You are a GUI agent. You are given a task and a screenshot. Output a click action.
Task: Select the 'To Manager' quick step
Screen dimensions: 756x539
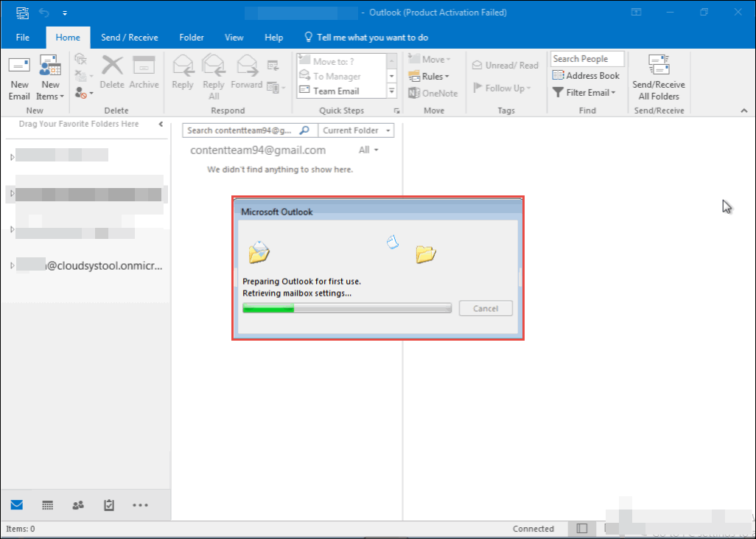pos(341,76)
